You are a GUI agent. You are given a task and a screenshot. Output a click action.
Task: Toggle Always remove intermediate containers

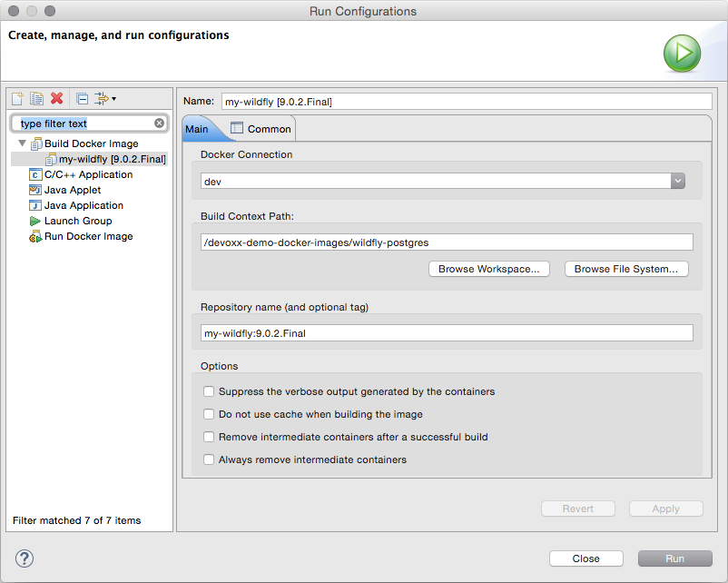209,459
